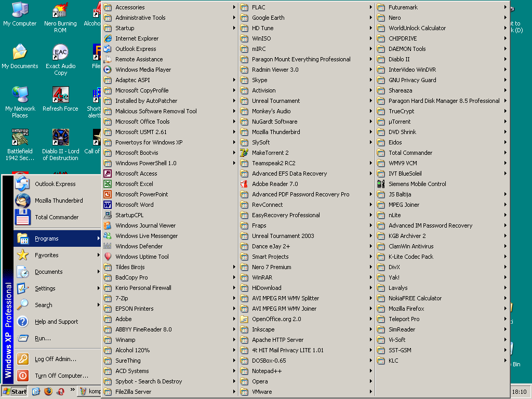Open the µTorrent program folder
The height and width of the screenshot is (399, 532).
443,122
